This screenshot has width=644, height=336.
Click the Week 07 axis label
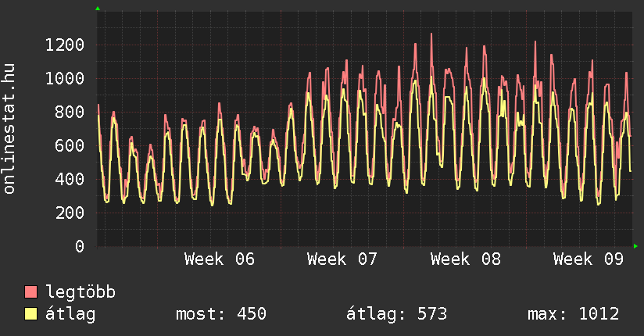[x=342, y=259]
